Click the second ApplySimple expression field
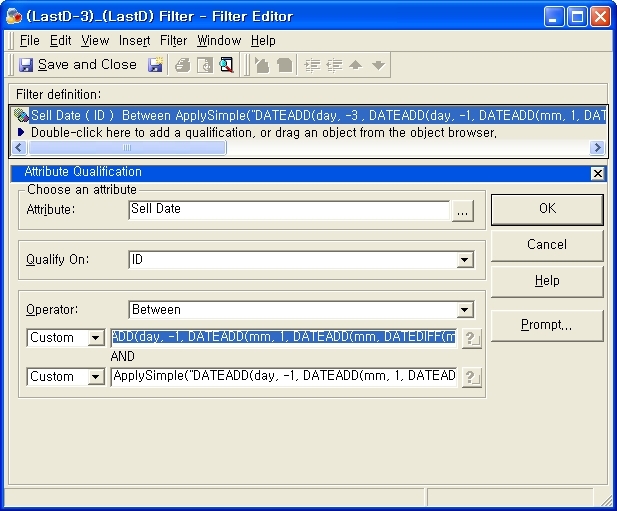The image size is (617, 511). pyautogui.click(x=284, y=376)
